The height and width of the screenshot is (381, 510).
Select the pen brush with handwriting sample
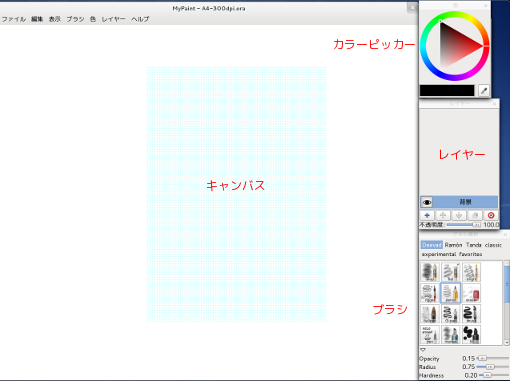click(x=430, y=335)
